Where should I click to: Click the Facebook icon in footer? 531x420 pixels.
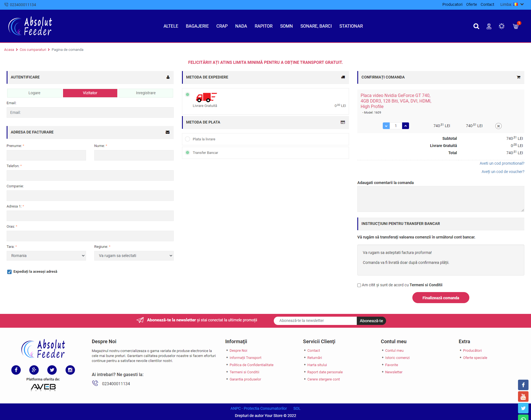point(16,370)
